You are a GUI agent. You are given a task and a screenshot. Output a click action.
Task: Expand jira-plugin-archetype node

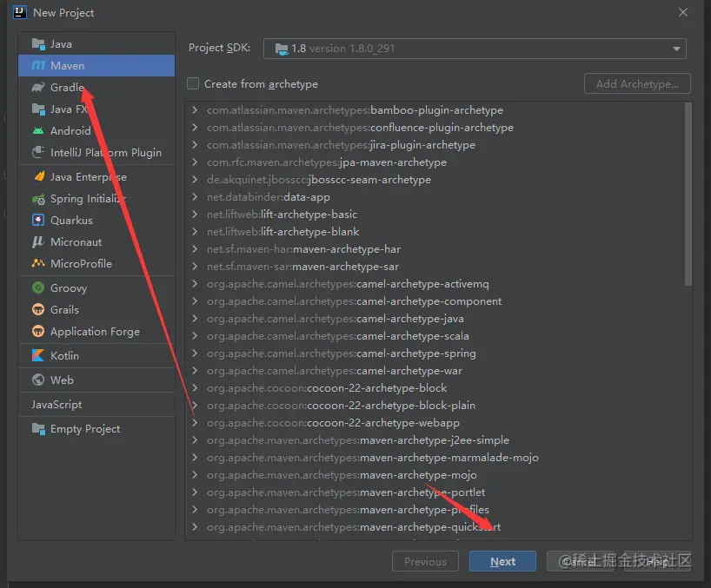(195, 144)
